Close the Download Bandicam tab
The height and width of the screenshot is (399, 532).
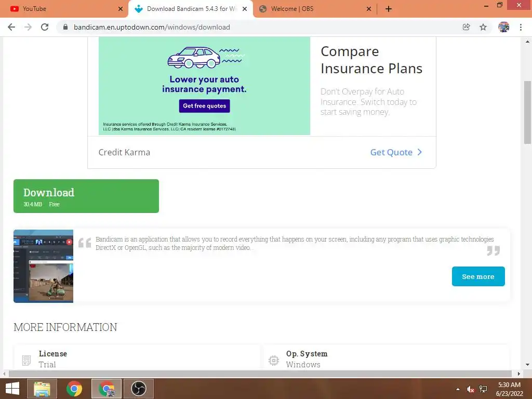click(x=245, y=9)
